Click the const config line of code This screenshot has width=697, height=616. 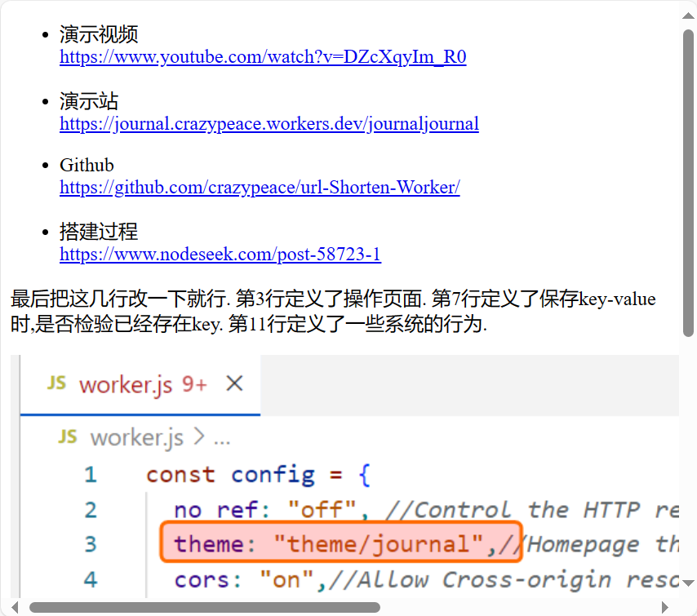259,474
